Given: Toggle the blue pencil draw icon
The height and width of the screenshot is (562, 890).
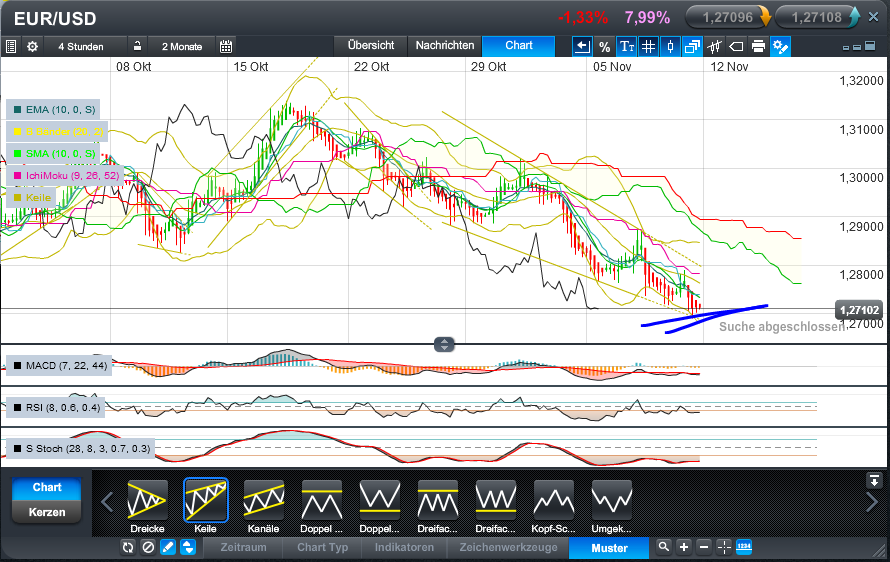Looking at the screenshot, I should [x=168, y=547].
